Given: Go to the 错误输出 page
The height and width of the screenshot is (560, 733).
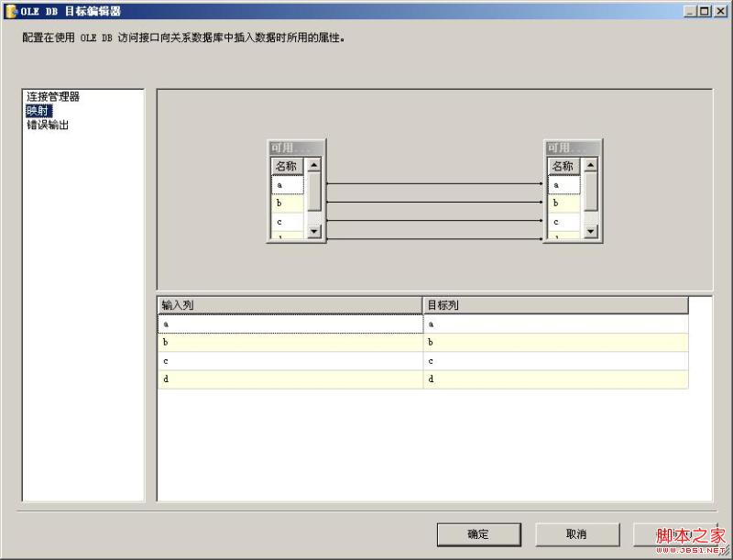Looking at the screenshot, I should click(x=48, y=126).
